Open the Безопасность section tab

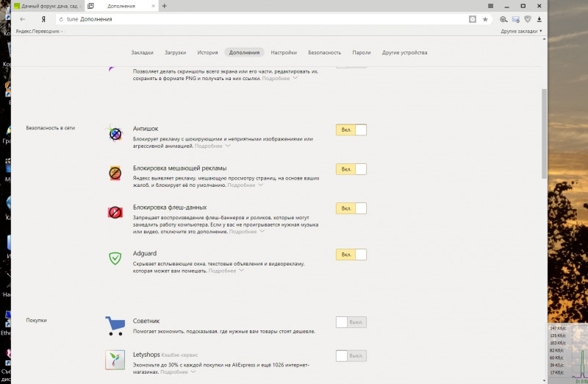pyautogui.click(x=324, y=52)
